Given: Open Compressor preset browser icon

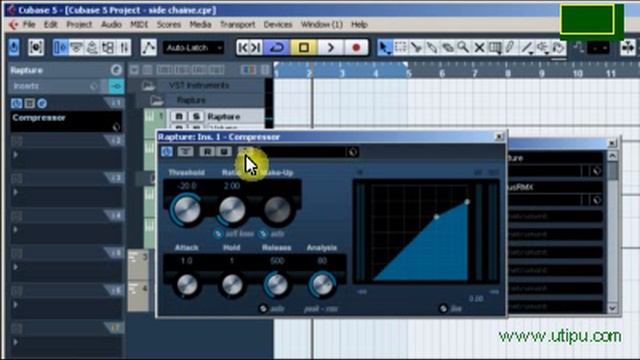Looking at the screenshot, I should pyautogui.click(x=352, y=152).
